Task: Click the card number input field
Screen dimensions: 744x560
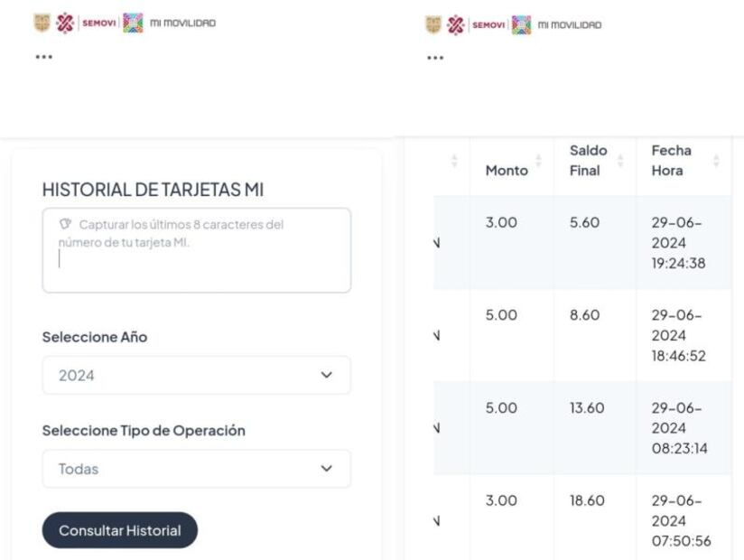Action: coord(196,250)
